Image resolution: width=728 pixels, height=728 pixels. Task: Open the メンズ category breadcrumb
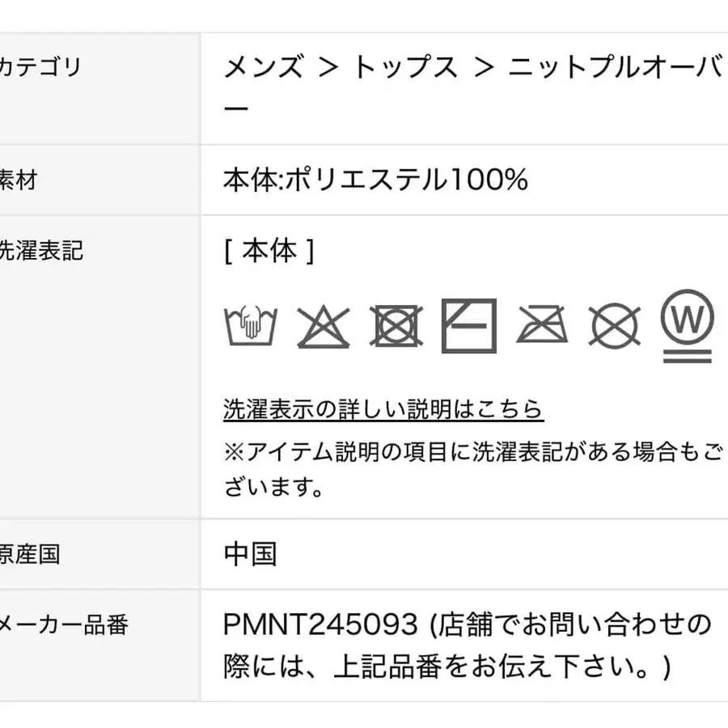[x=263, y=66]
